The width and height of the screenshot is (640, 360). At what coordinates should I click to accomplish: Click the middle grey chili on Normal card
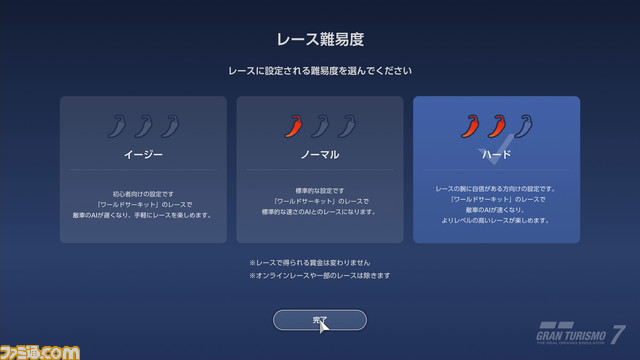[320, 126]
